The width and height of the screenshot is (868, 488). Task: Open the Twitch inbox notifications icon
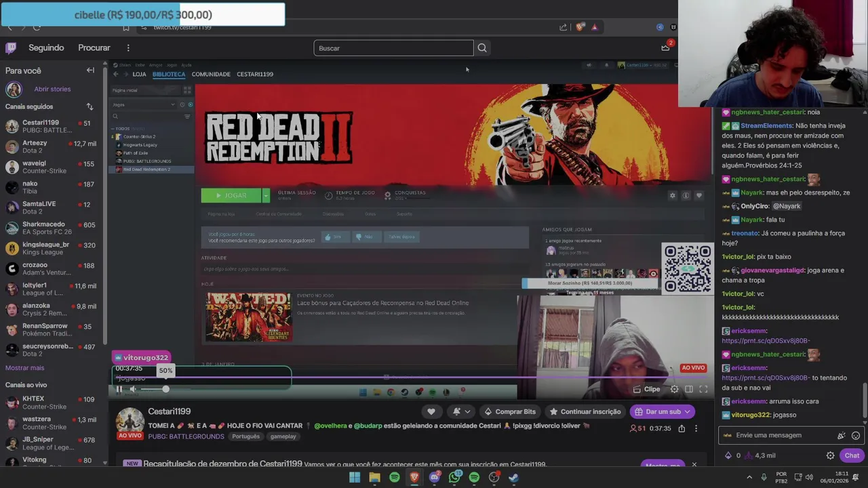[665, 47]
